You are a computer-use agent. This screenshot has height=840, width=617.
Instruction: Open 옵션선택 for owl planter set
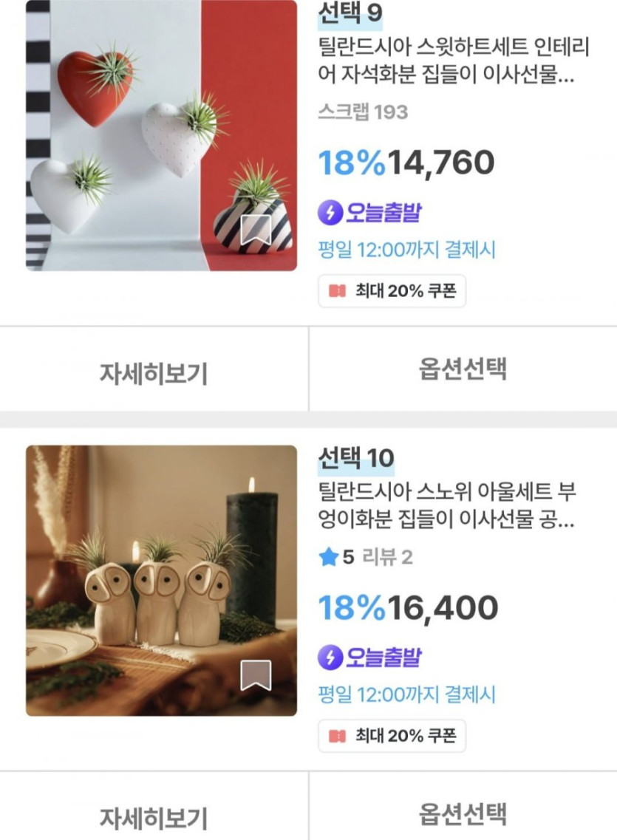click(x=463, y=813)
